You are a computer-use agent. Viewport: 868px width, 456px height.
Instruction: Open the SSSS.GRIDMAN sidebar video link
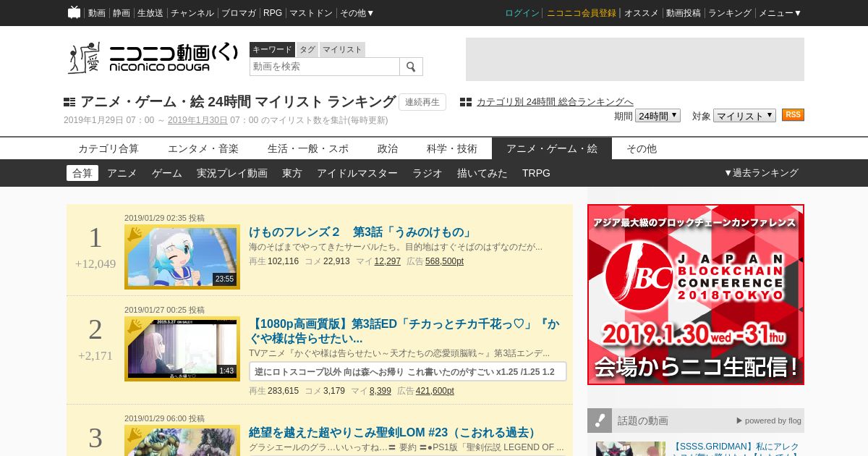click(x=736, y=447)
